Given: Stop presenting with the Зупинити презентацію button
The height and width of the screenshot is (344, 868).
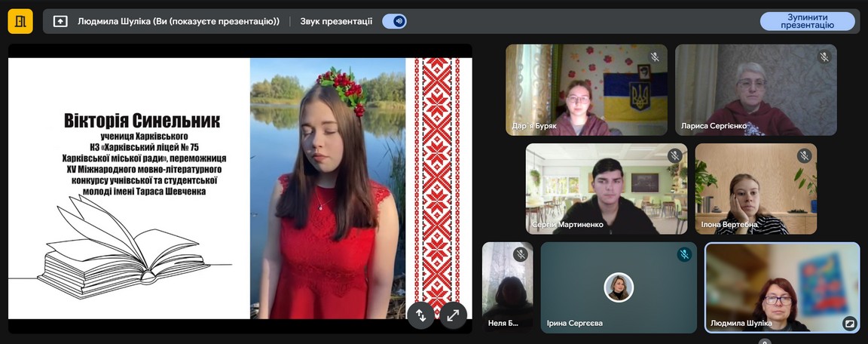Looking at the screenshot, I should tap(807, 21).
